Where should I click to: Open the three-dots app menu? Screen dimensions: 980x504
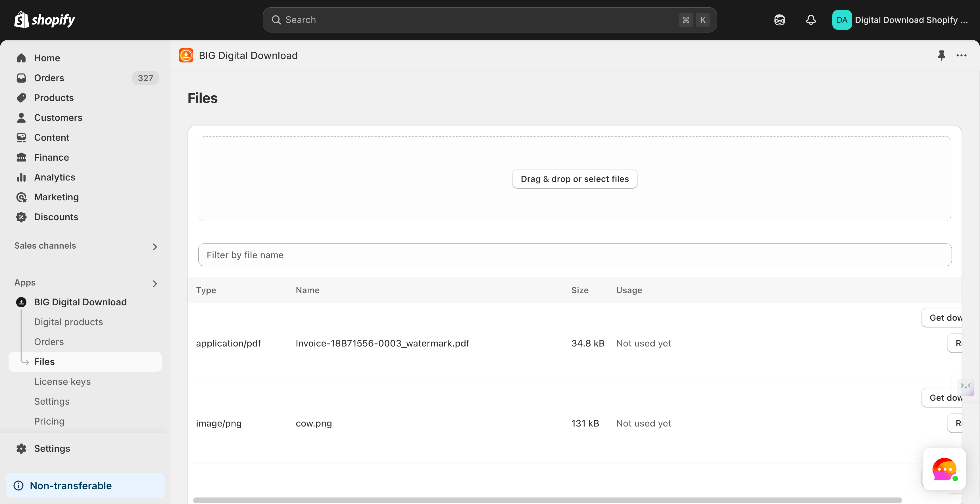(x=961, y=56)
